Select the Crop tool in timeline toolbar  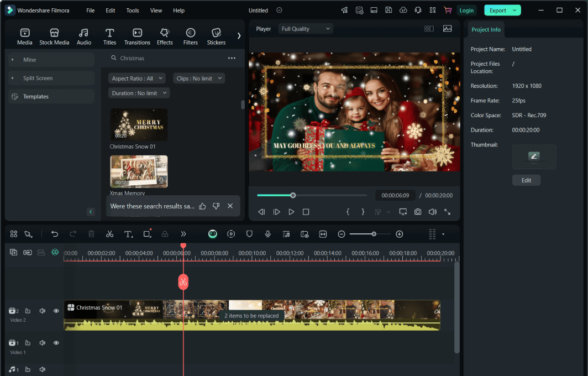point(147,234)
